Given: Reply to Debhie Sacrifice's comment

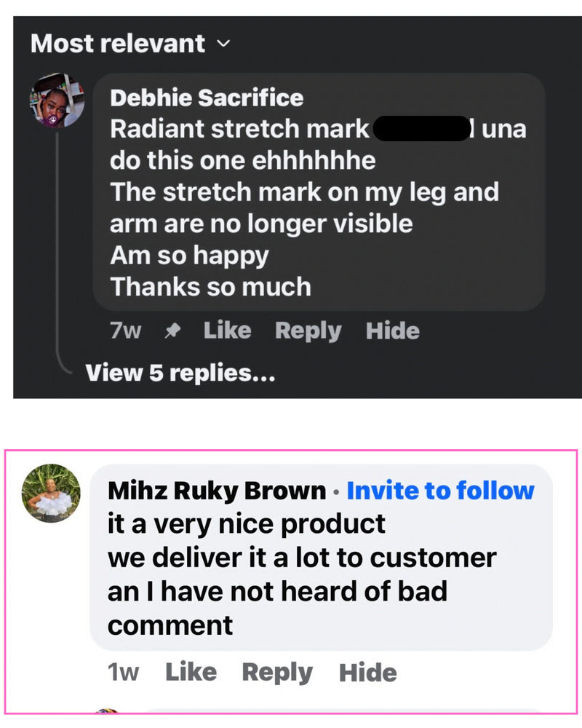Looking at the screenshot, I should [308, 331].
